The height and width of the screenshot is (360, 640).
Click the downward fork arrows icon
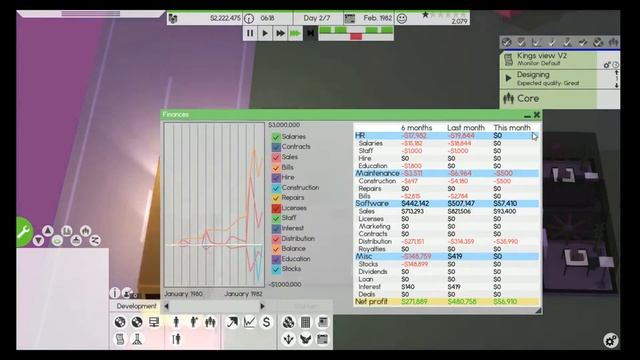(288, 339)
